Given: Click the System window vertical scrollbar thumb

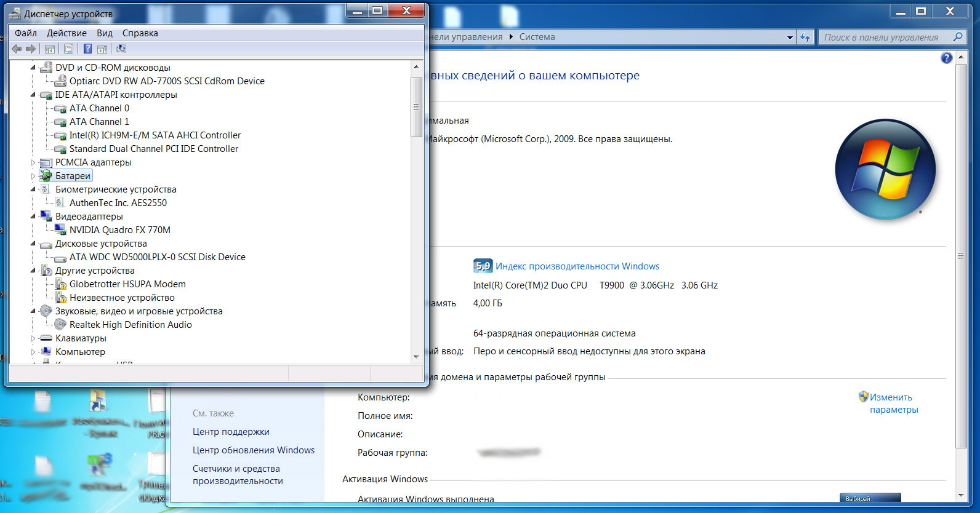Looking at the screenshot, I should [961, 256].
